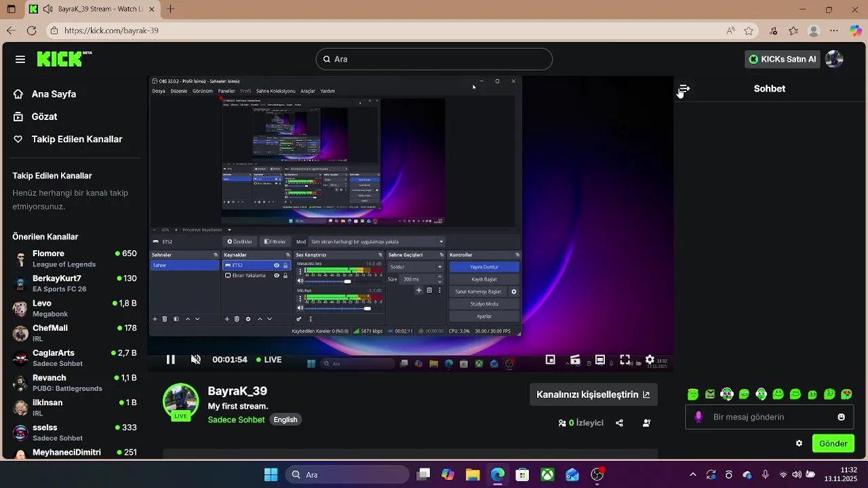Click Masaüstü Ses volume slider handle

(348, 281)
